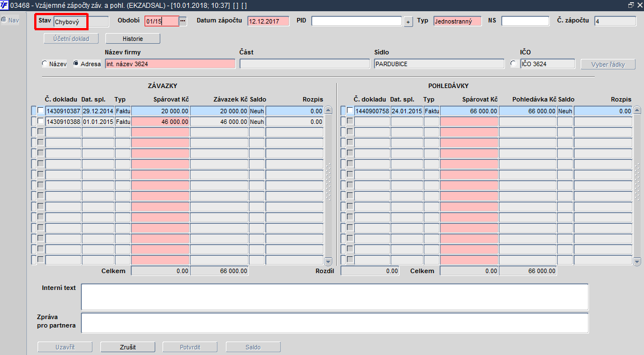Select the IČO radio button
Screen dimensions: 644x355
(x=513, y=64)
